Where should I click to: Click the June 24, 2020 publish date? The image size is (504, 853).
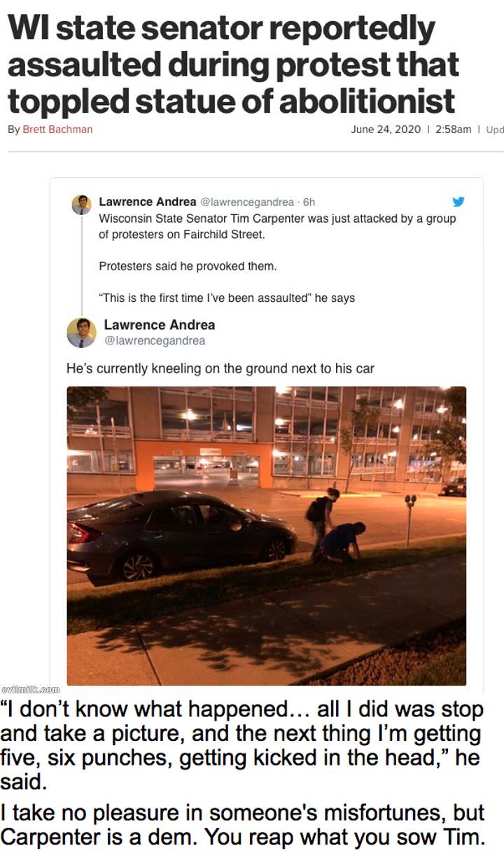386,130
